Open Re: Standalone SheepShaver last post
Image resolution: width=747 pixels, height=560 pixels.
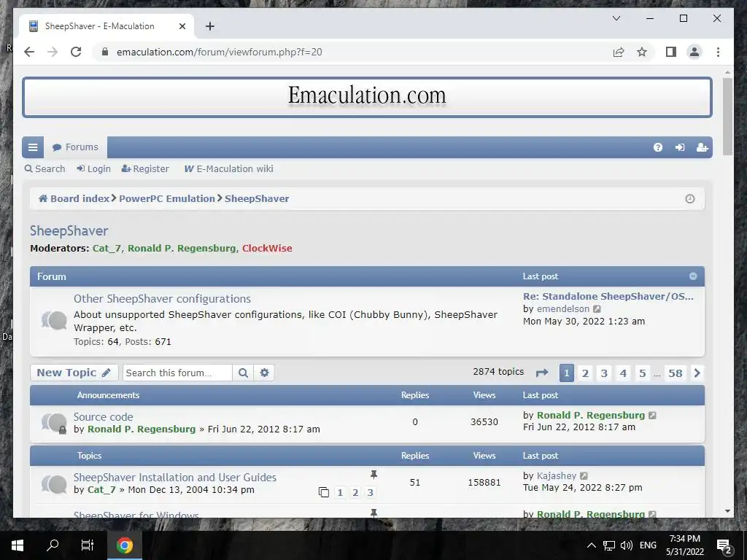coord(608,296)
